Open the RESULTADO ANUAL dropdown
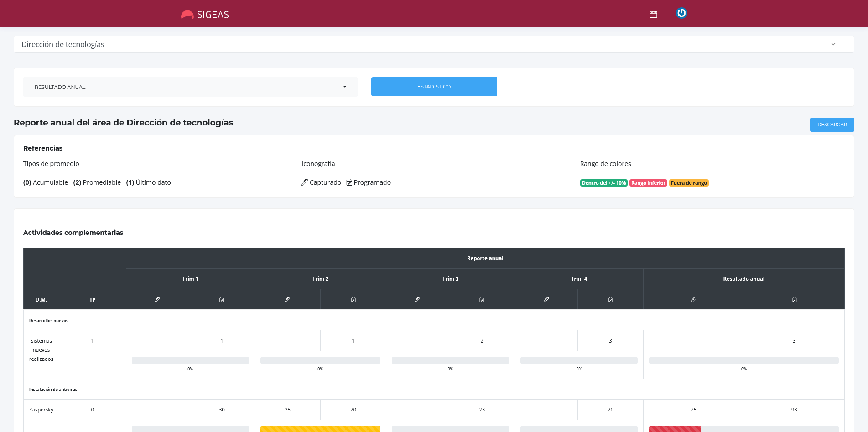Screen dimensions: 868x432 tap(190, 87)
